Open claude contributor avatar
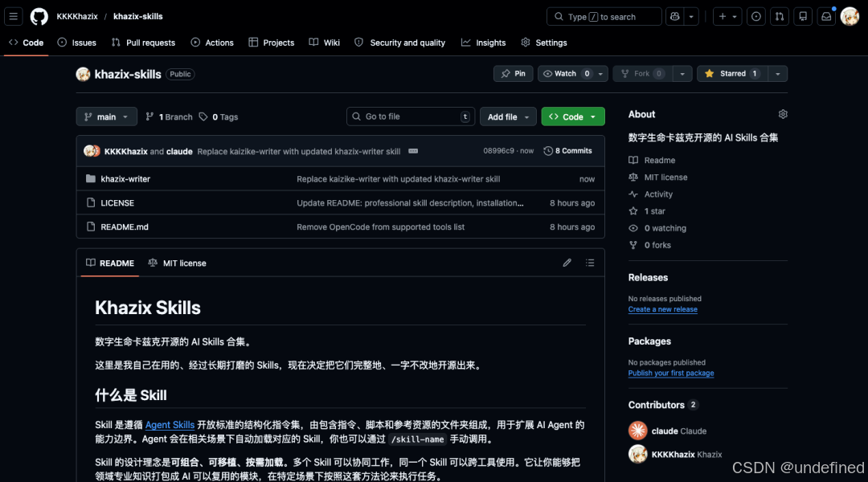 pyautogui.click(x=637, y=431)
